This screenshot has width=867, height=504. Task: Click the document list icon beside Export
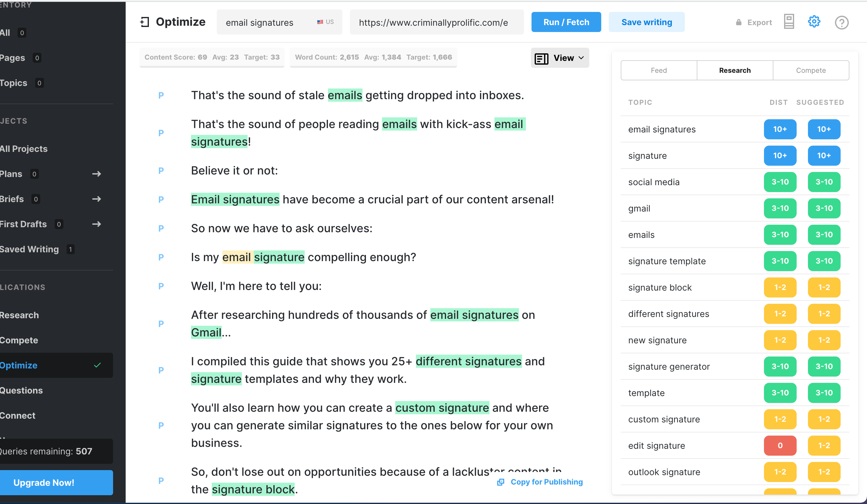(x=789, y=22)
